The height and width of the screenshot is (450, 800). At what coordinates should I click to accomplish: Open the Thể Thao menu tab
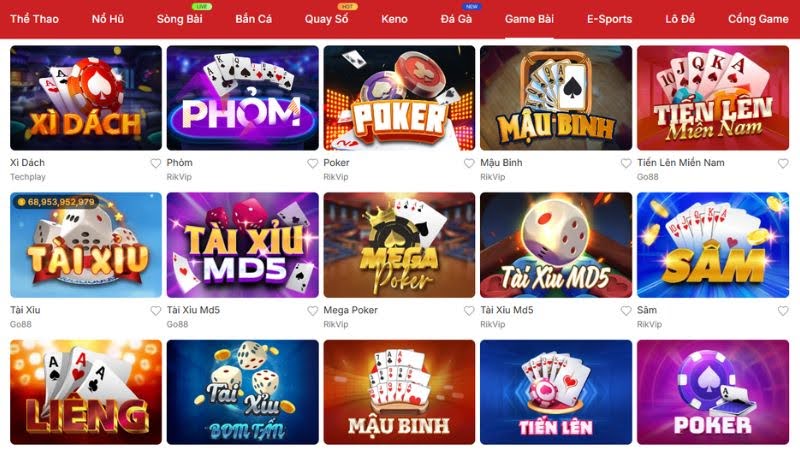[34, 19]
